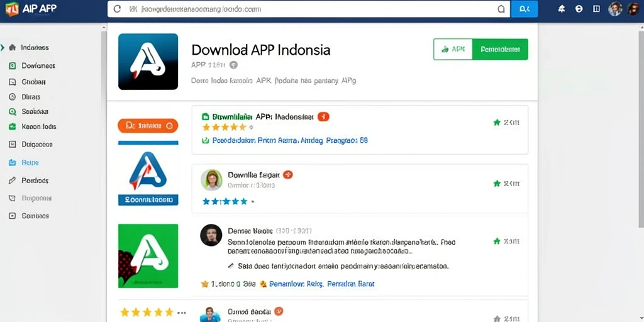Click the green download icon before 'Poeoderdaian' link
Viewport: 644px width, 322px height.
click(206, 140)
